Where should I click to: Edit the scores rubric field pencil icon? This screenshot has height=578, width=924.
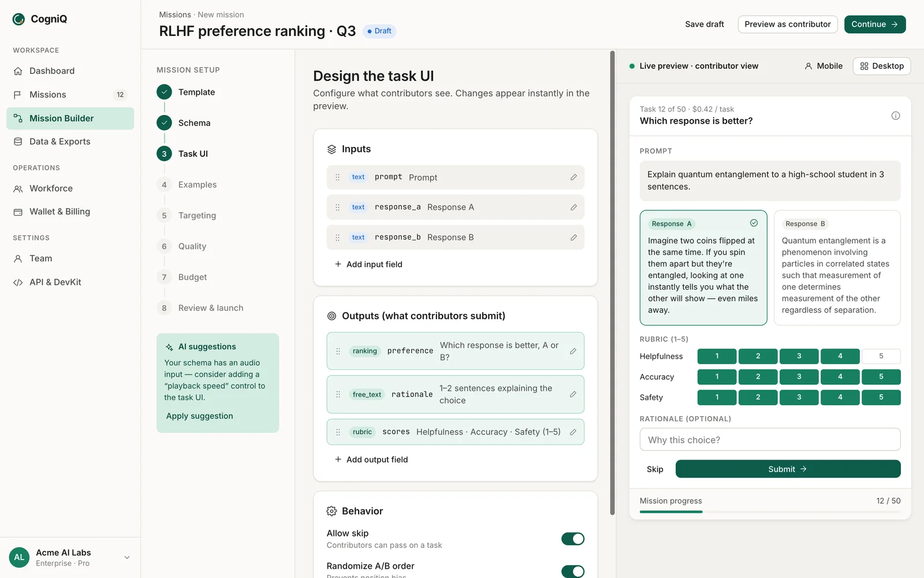pos(573,432)
